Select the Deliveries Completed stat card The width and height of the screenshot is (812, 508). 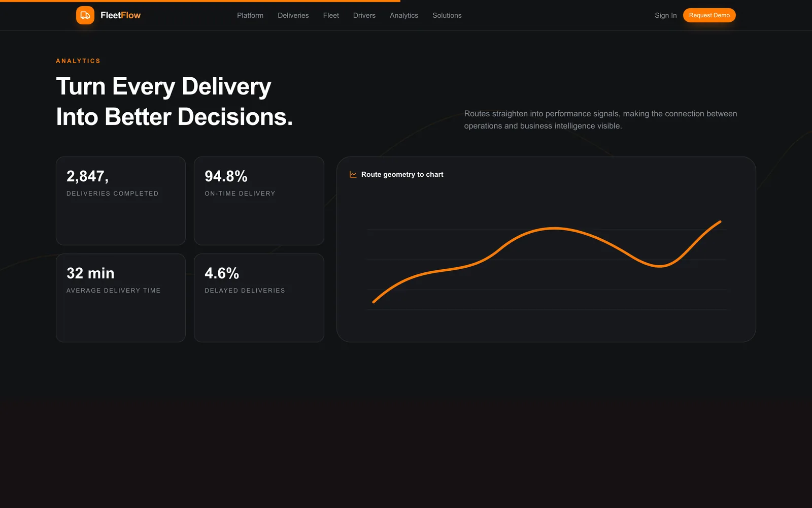click(x=121, y=201)
